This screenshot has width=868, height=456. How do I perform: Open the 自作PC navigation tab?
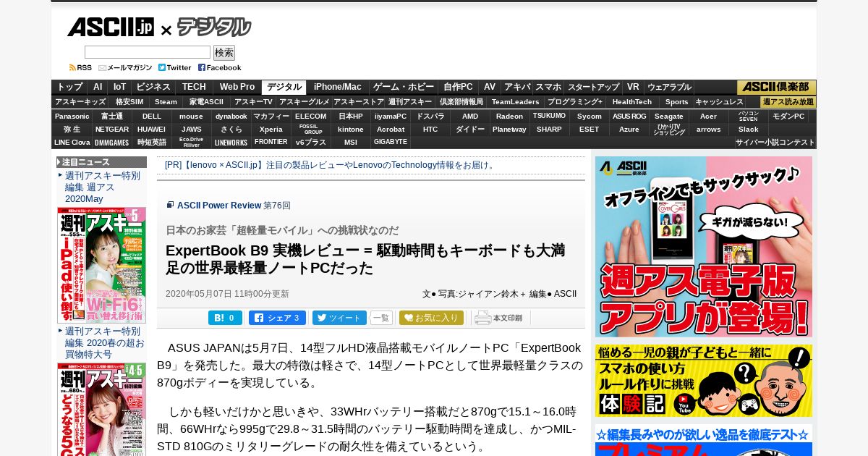click(x=459, y=87)
